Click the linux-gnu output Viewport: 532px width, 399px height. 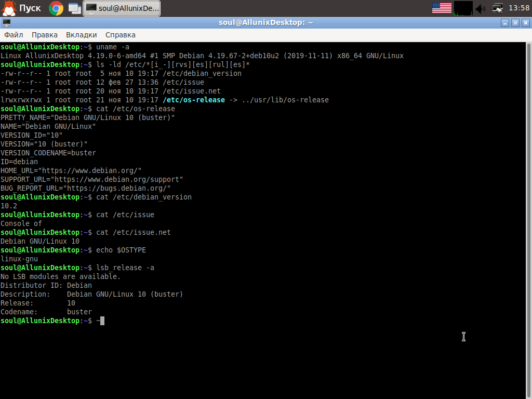click(x=19, y=259)
